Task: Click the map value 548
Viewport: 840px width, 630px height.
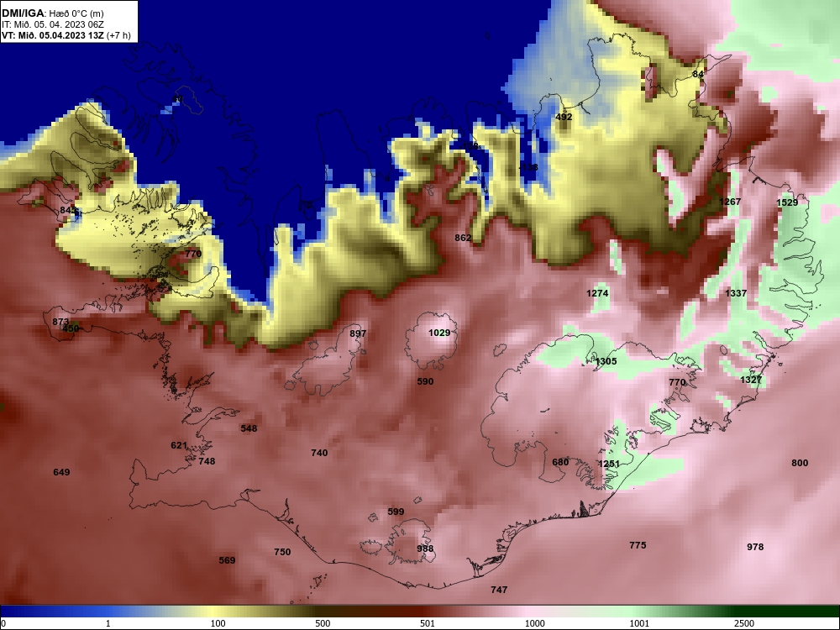Action: click(249, 428)
